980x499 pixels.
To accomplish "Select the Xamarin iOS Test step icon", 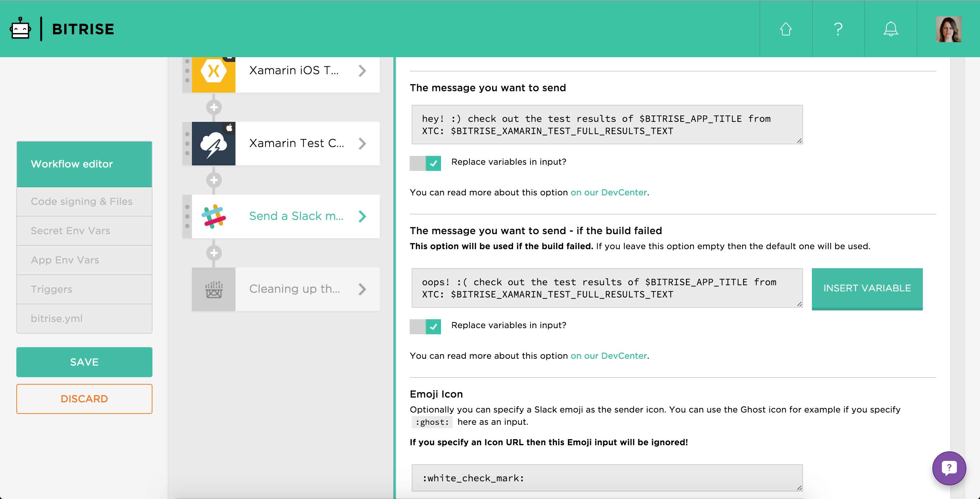I will [213, 71].
